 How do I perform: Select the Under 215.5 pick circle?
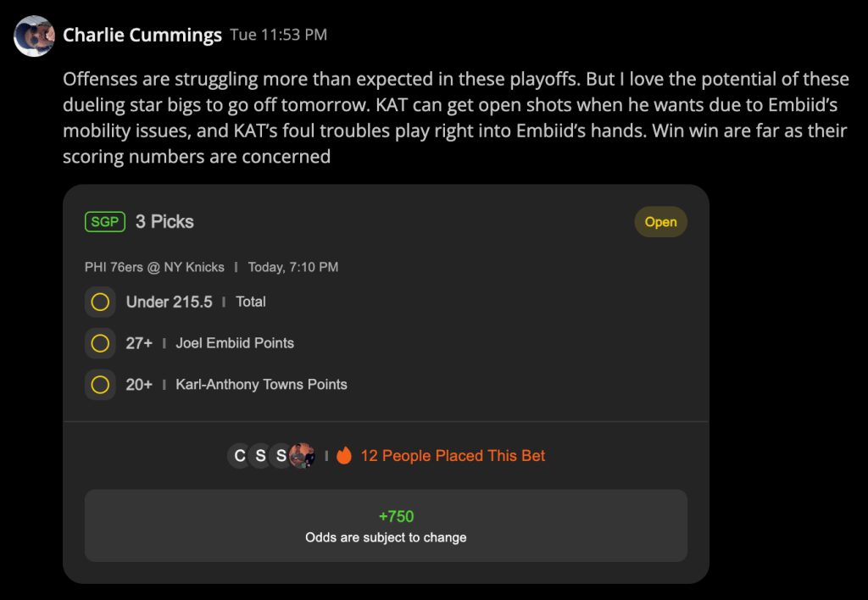point(100,303)
